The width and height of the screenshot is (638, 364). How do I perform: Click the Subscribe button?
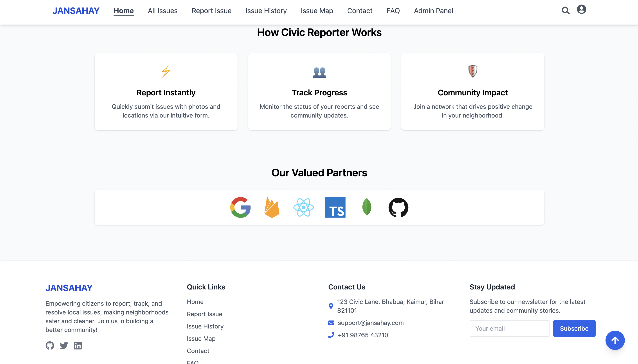574,328
